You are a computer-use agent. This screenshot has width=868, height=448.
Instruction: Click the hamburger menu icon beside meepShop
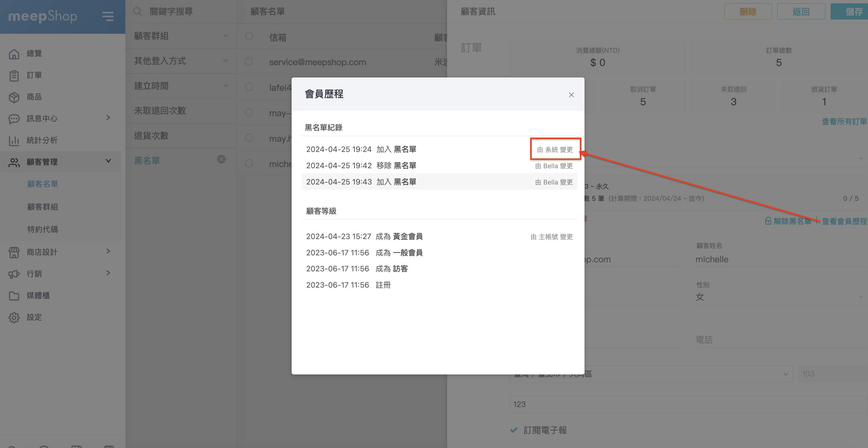click(108, 16)
